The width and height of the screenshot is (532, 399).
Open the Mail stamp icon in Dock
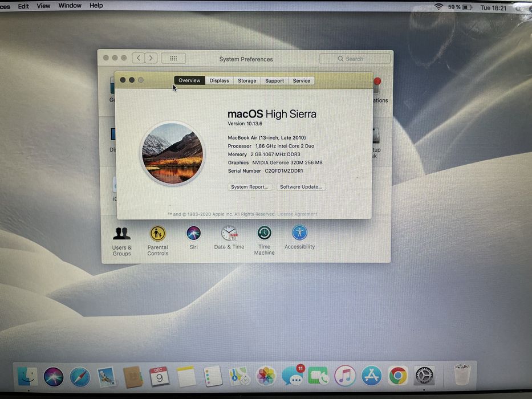click(x=107, y=377)
